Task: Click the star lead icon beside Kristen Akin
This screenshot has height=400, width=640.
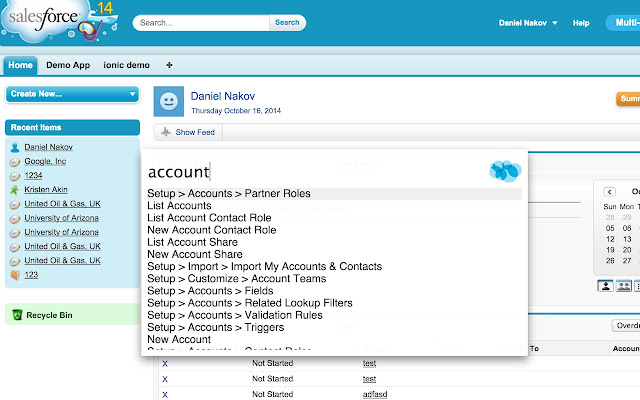Action: pyautogui.click(x=15, y=190)
